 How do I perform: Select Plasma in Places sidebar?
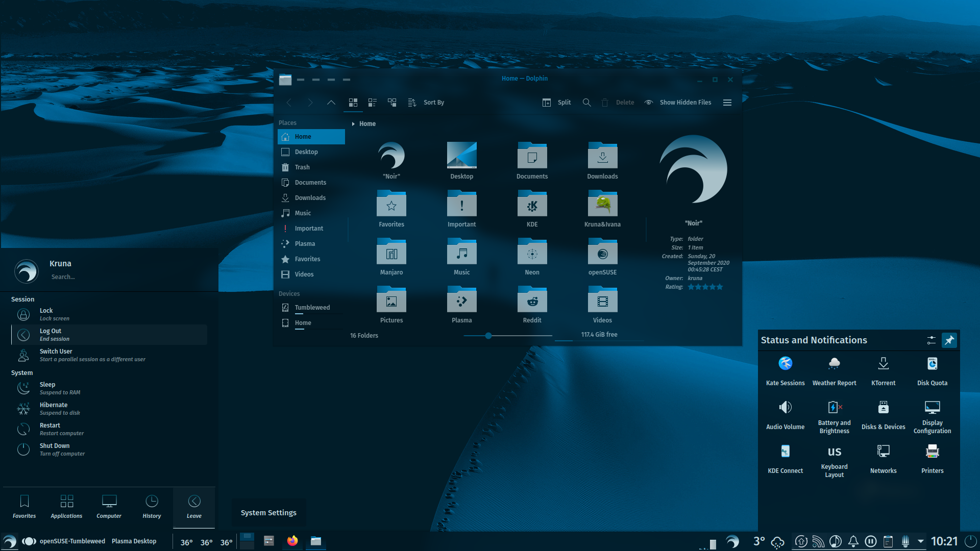[x=311, y=244]
